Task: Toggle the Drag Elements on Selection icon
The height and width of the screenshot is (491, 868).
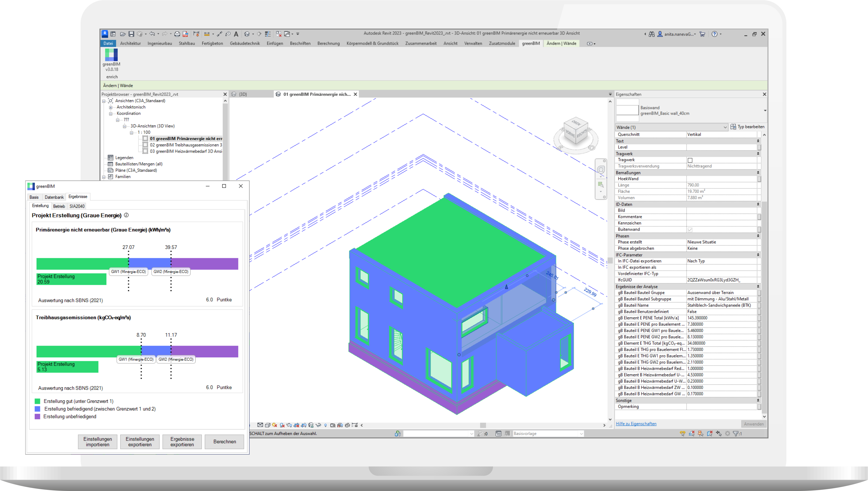Action: (x=719, y=434)
